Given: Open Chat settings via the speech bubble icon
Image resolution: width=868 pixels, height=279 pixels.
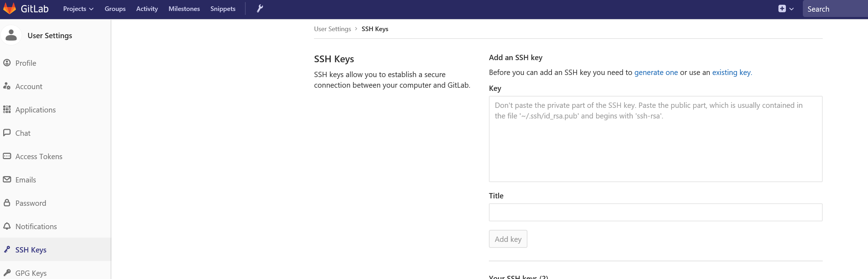Looking at the screenshot, I should [x=7, y=133].
